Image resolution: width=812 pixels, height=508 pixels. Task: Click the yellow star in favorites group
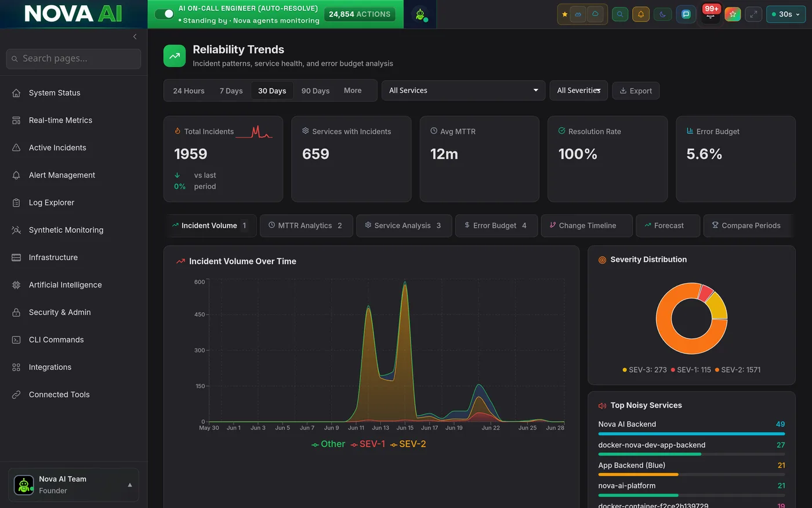(x=565, y=15)
